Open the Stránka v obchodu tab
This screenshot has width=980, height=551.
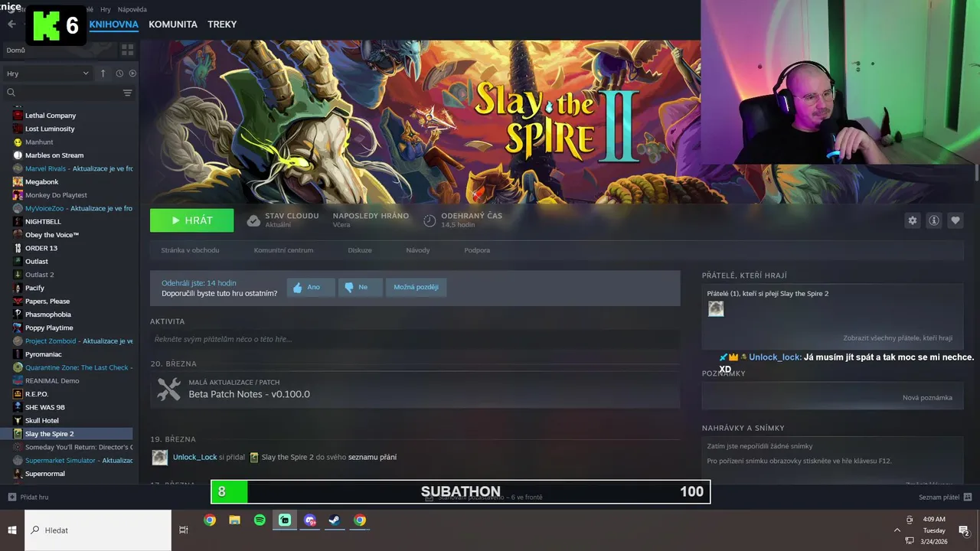tap(190, 250)
